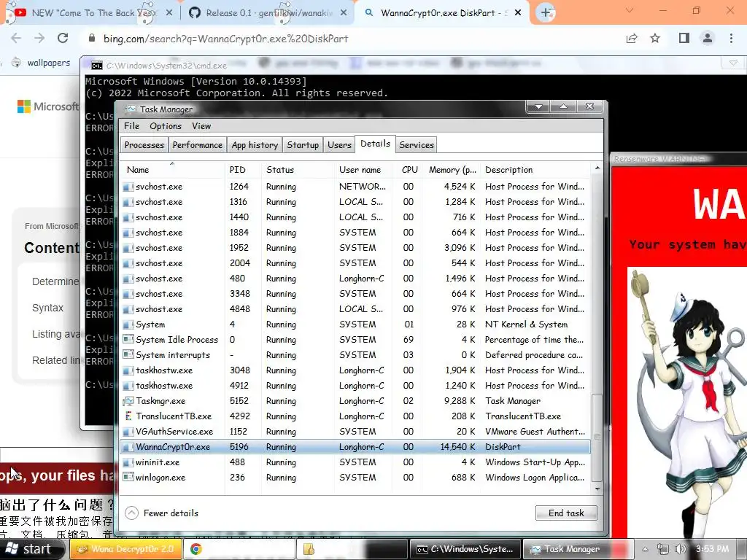Select taskhostw.exe with PID 3048
Image resolution: width=747 pixels, height=560 pixels.
(x=355, y=370)
